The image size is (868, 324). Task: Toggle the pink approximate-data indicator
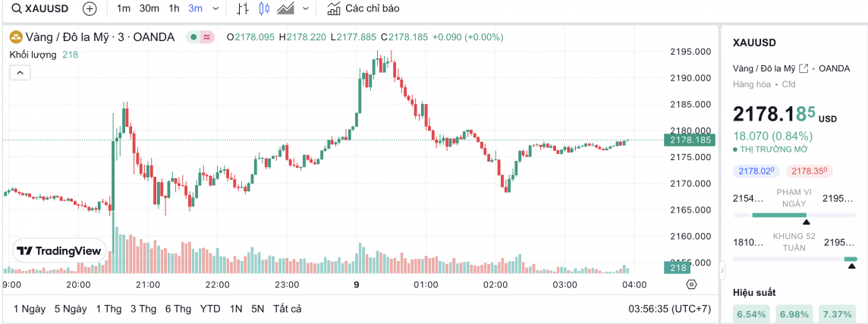pos(207,36)
